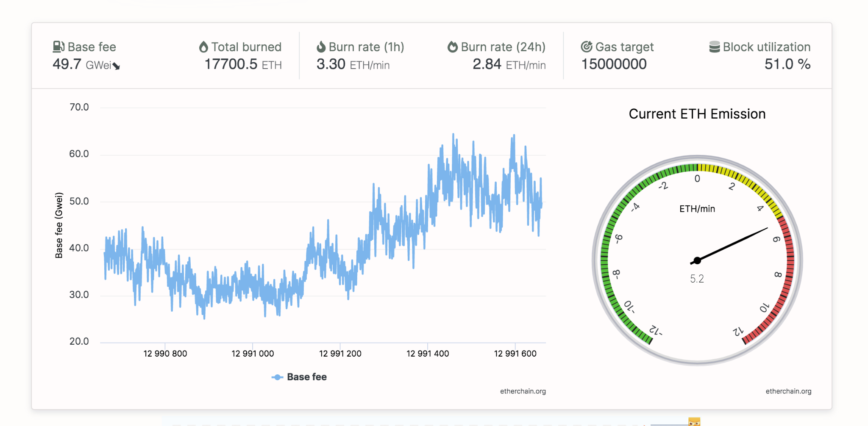
Task: Click the 12 991 000 x-axis label
Action: tap(253, 354)
